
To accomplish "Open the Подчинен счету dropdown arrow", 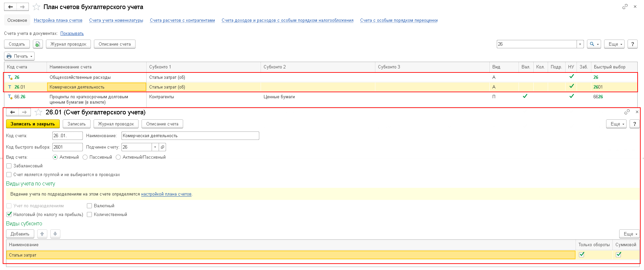I will (155, 147).
